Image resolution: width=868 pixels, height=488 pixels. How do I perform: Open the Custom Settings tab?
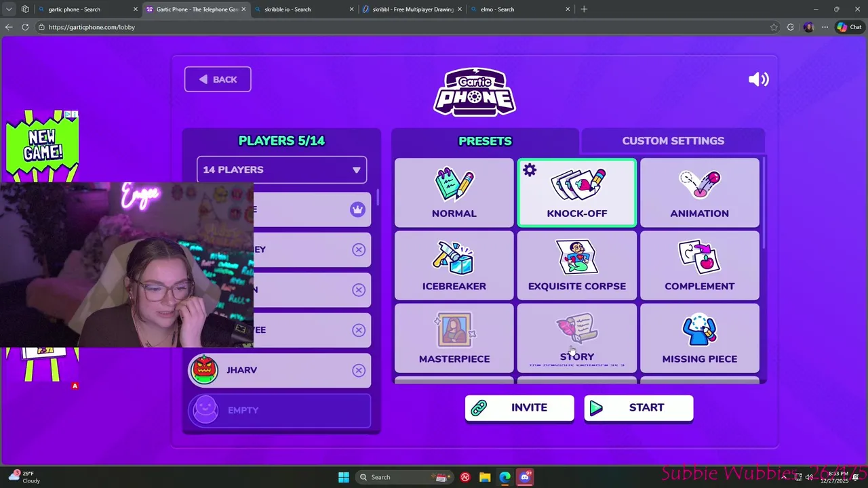click(673, 141)
